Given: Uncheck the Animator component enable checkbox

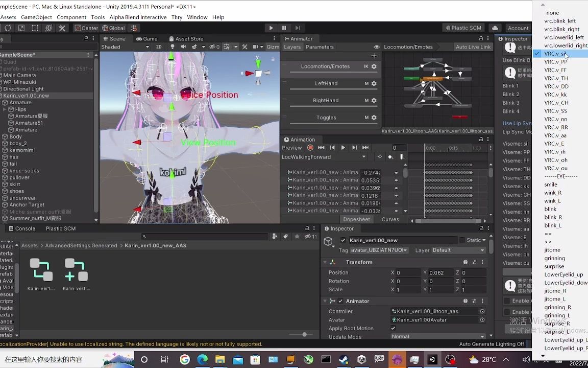Looking at the screenshot, I should coord(339,301).
